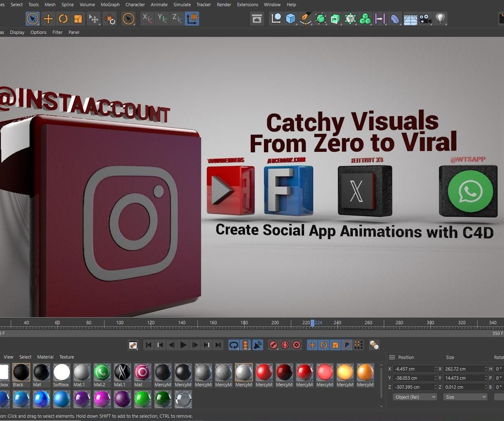The height and width of the screenshot is (421, 504).
Task: Click the Play Forwards button
Action: tap(183, 345)
